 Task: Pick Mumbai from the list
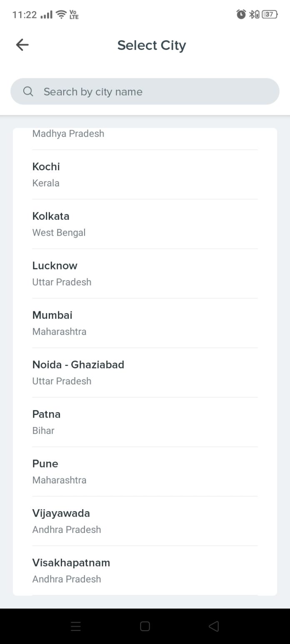click(x=145, y=323)
